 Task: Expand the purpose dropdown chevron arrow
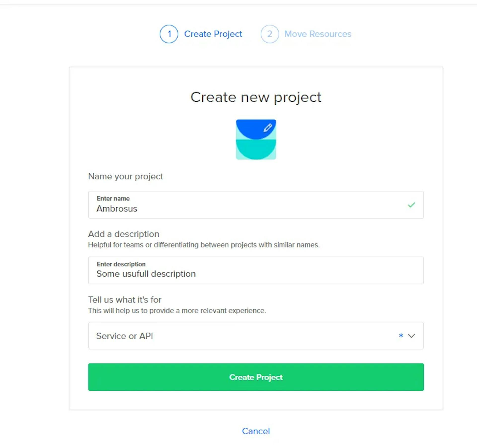tap(411, 336)
